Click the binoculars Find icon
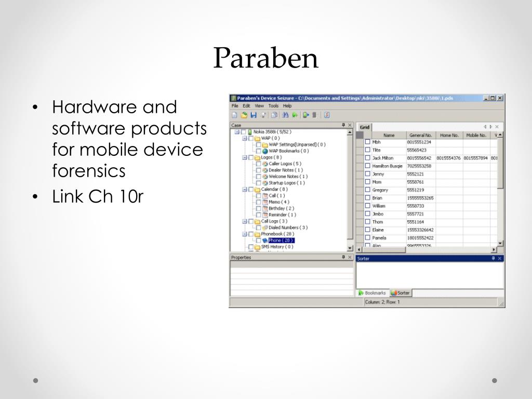532x399 pixels. click(x=285, y=115)
